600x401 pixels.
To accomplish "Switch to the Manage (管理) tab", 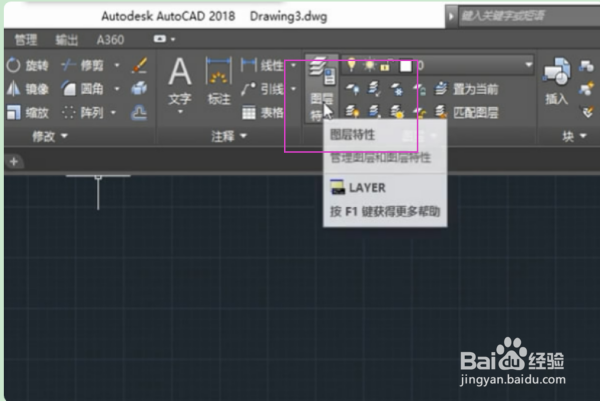I will 26,40.
